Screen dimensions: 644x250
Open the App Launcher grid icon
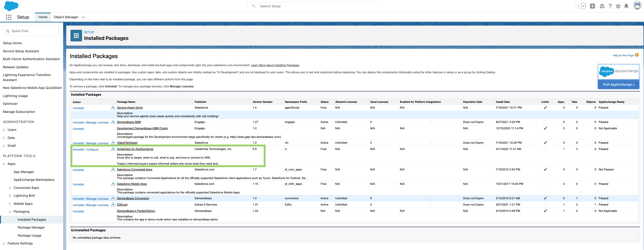(9, 17)
